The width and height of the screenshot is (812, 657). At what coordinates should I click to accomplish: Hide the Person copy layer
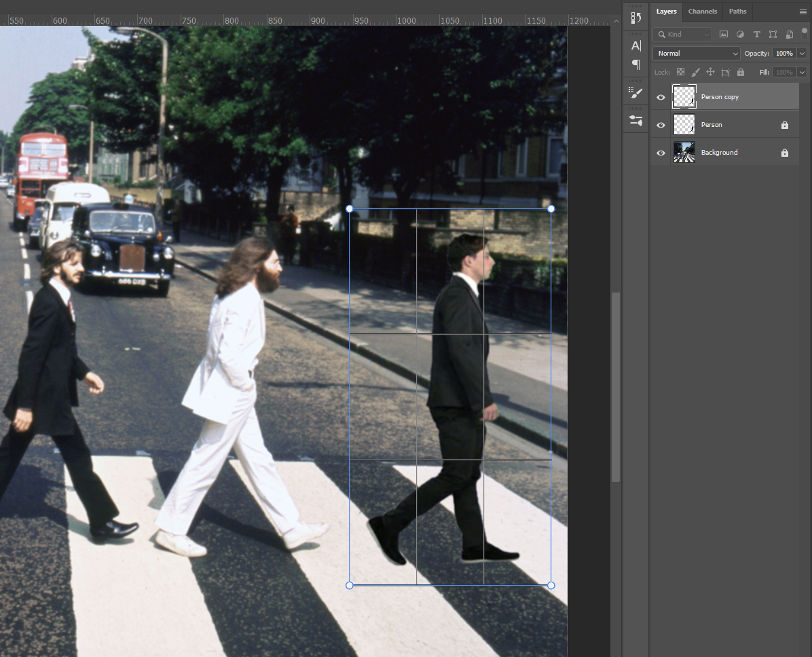(661, 97)
